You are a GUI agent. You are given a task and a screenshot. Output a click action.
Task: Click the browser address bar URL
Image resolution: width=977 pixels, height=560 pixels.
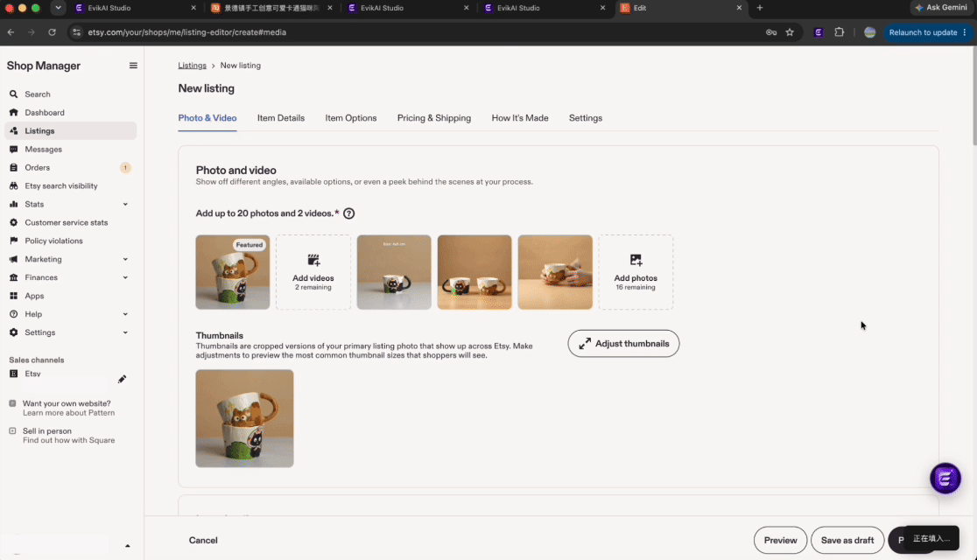(187, 32)
